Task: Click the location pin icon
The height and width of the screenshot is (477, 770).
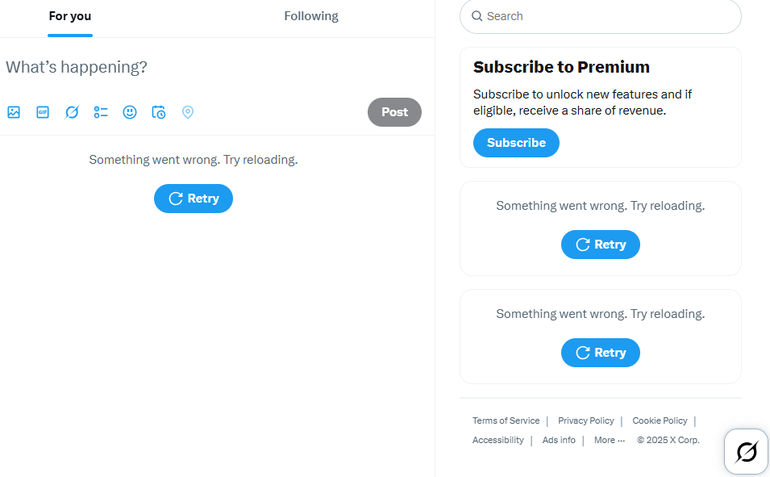Action: pos(188,112)
